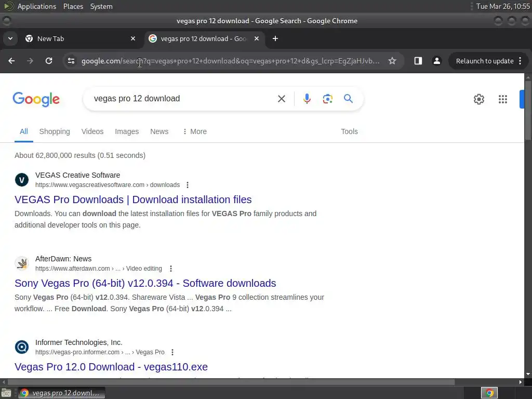Start voice search with the microphone
The height and width of the screenshot is (399, 532).
[x=307, y=99]
